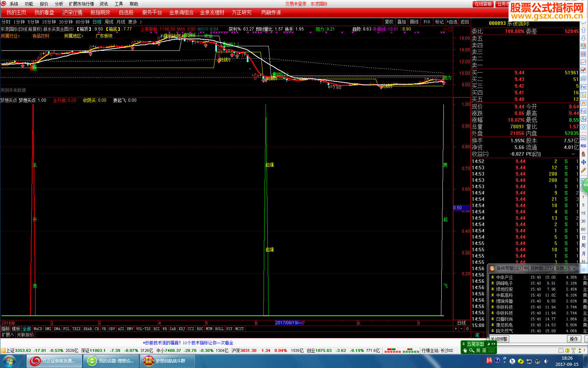Click the F12 icon in right sidebar
The image size is (588, 368).
583,111
